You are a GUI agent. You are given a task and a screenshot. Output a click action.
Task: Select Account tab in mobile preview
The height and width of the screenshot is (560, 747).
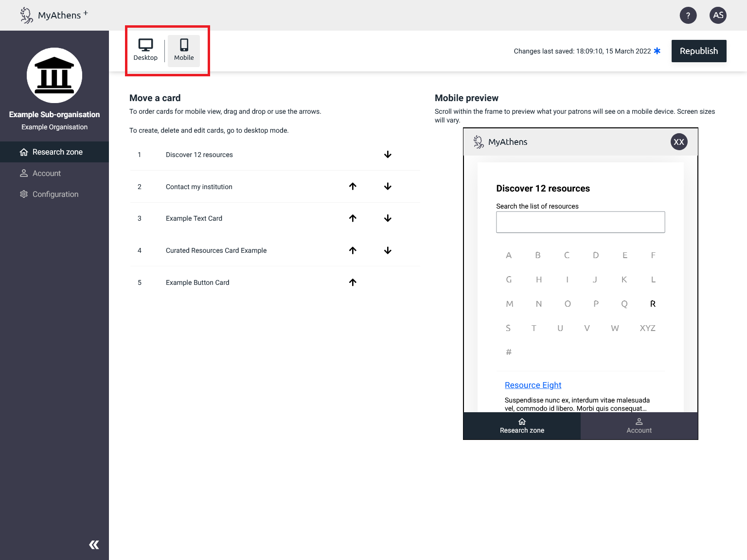coord(639,426)
